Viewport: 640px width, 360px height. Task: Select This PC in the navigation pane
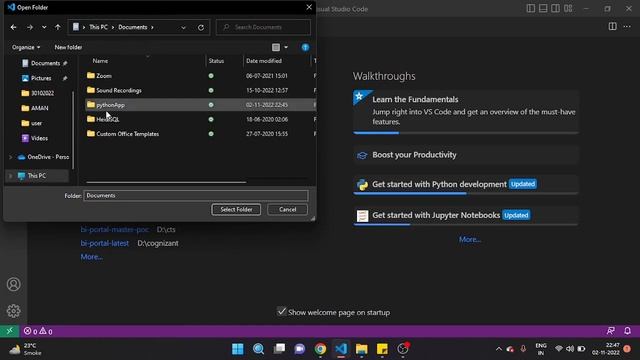[37, 176]
